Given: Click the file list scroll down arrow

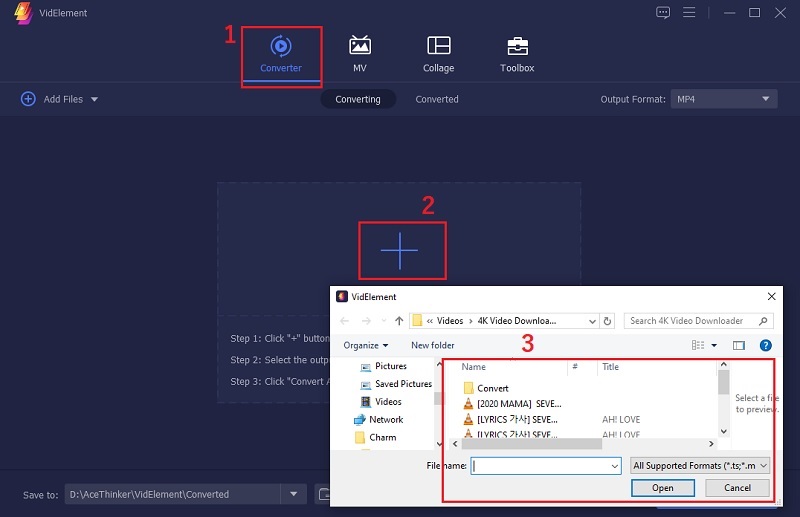Looking at the screenshot, I should click(723, 431).
